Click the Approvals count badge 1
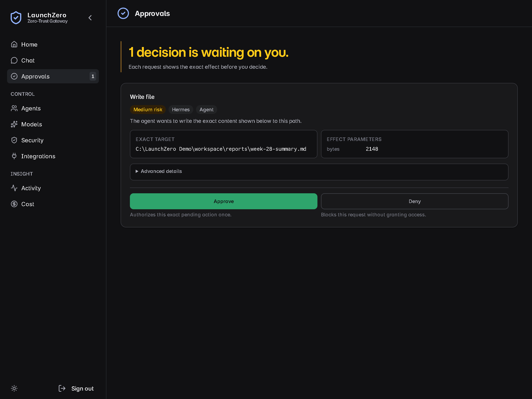 coord(93,76)
